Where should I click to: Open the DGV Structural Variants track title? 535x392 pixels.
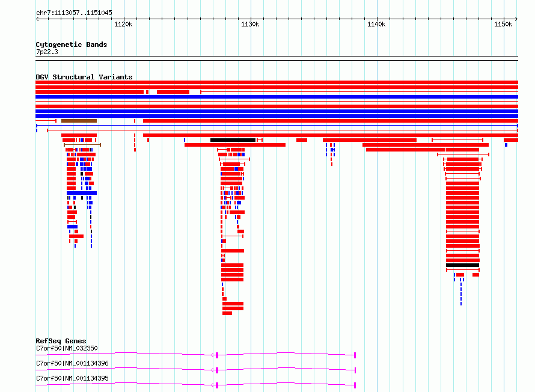click(x=84, y=77)
